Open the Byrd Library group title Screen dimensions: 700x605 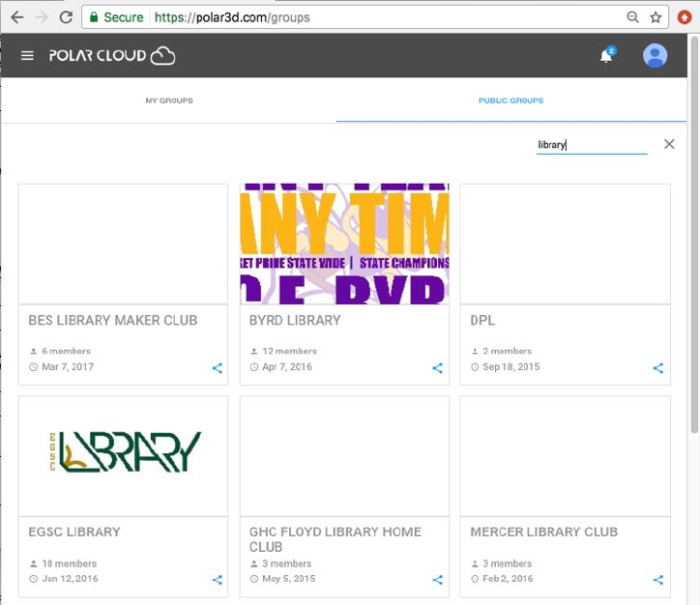point(295,320)
